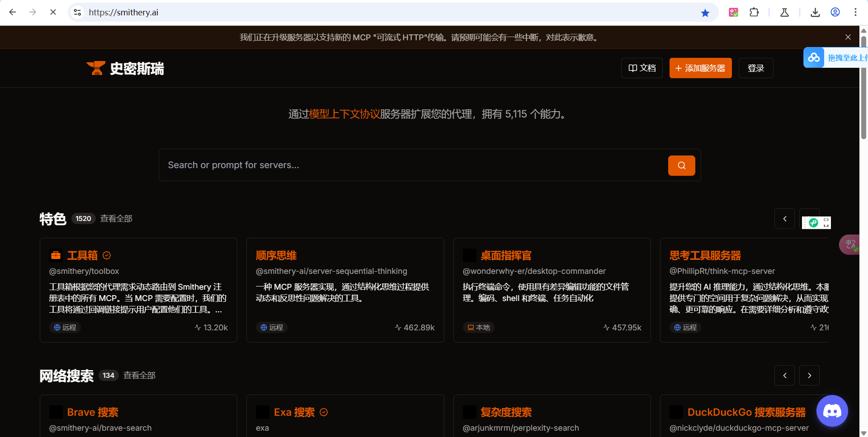This screenshot has height=437, width=868.
Task: Open the 工具箱 toolbox server card title
Action: pos(82,255)
